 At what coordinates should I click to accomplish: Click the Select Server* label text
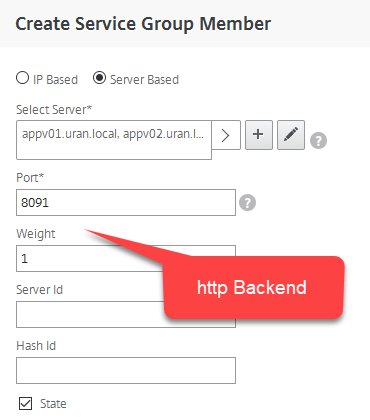pos(54,109)
